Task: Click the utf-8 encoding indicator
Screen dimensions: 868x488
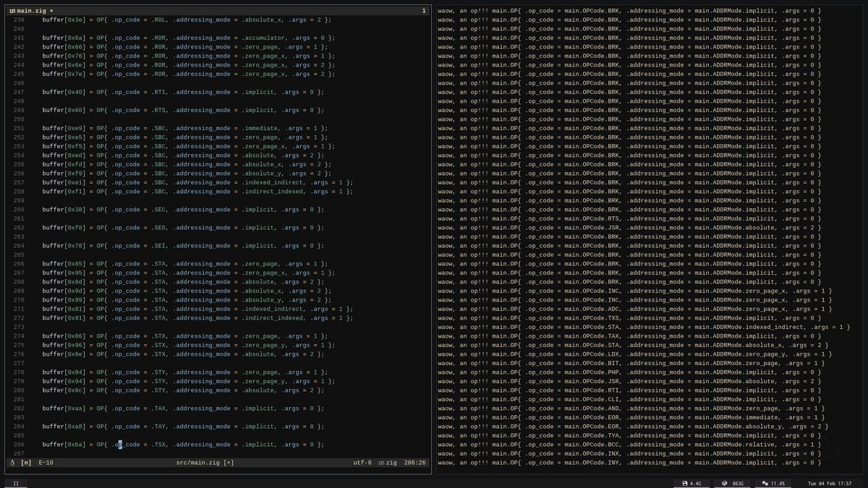Action: click(362, 463)
